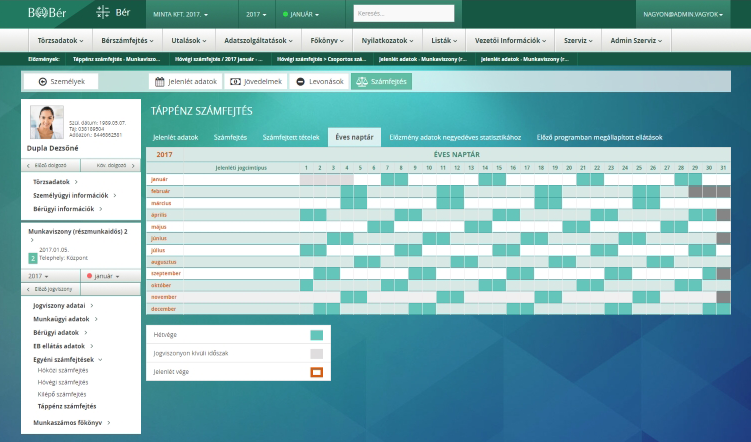Image resolution: width=751 pixels, height=442 pixels.
Task: Click the BOBér logo
Action: click(x=47, y=13)
